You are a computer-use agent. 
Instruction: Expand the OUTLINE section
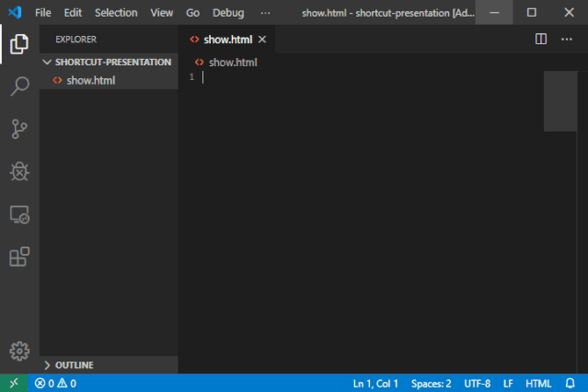109,365
